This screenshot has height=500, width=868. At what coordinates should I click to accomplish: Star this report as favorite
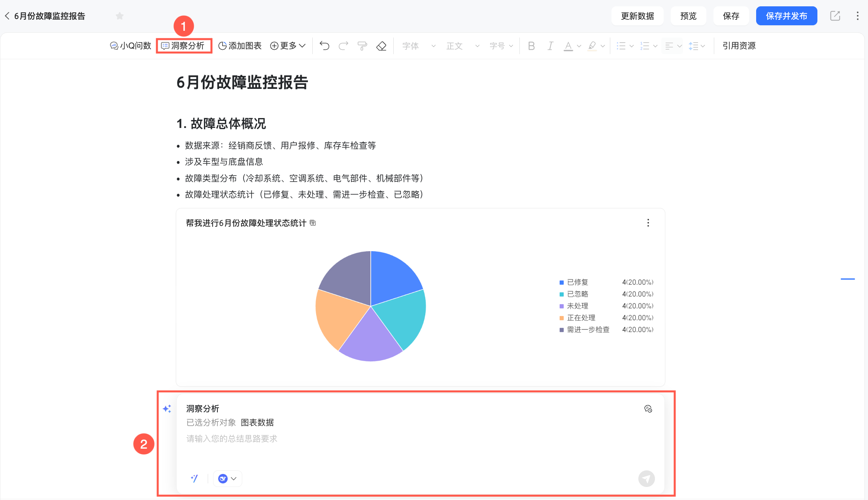click(120, 16)
